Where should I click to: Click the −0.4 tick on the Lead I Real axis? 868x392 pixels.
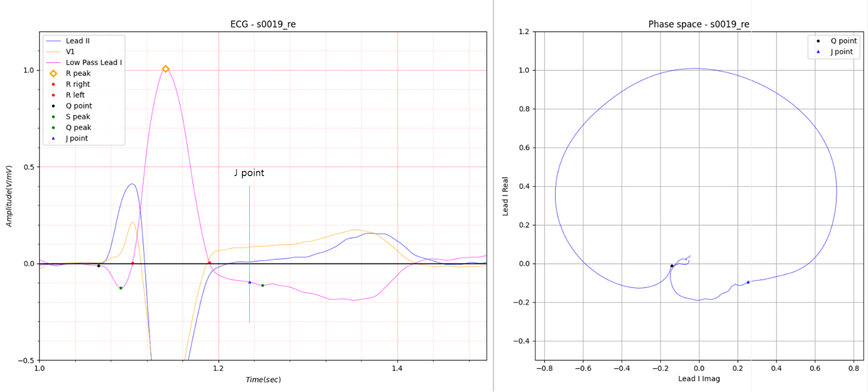coord(521,341)
